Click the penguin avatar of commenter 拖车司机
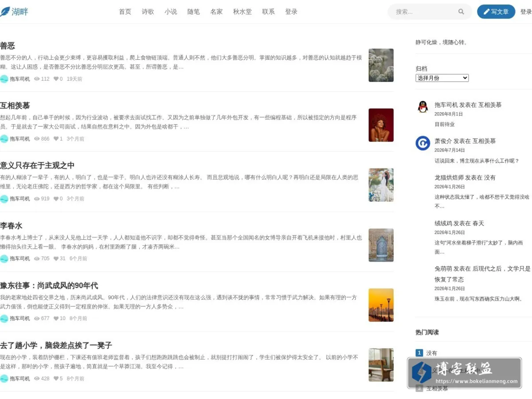 423,107
